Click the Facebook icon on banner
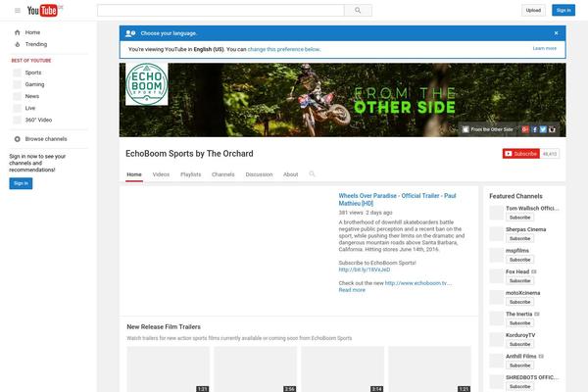This screenshot has width=588, height=392. point(534,129)
